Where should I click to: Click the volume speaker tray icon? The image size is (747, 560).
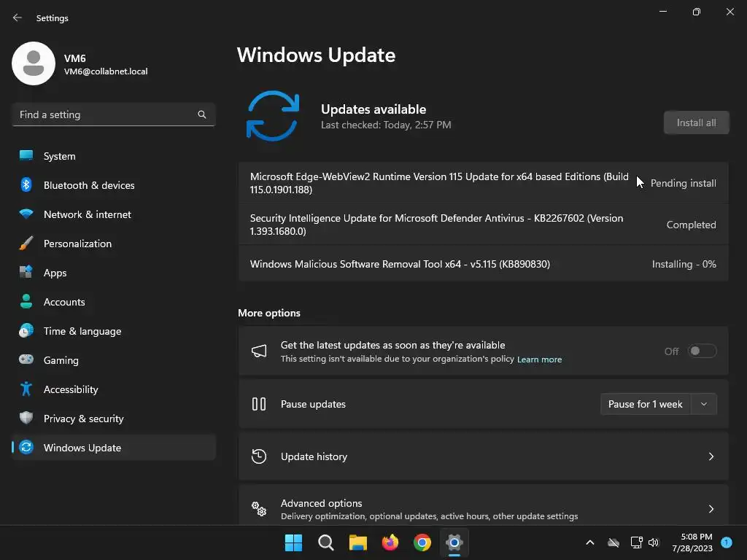click(653, 542)
